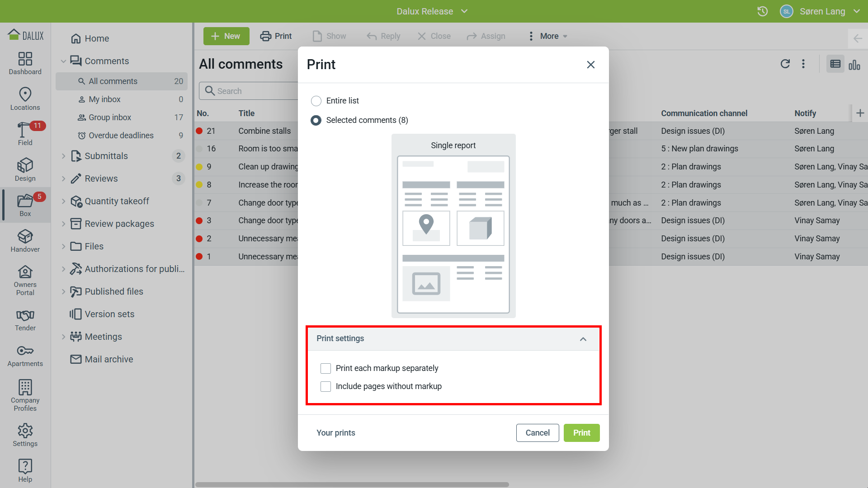The height and width of the screenshot is (488, 868).
Task: Click the yellow status dot of comment 9
Action: pos(199,167)
